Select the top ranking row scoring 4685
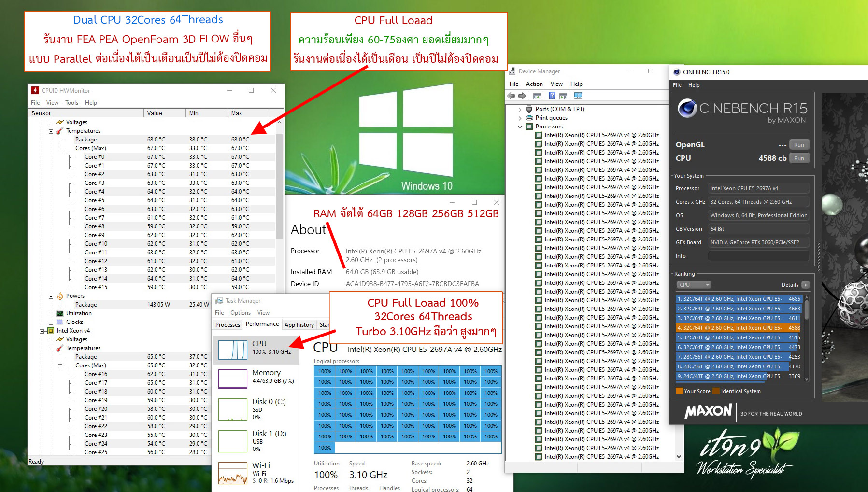The width and height of the screenshot is (868, 492). [x=739, y=299]
